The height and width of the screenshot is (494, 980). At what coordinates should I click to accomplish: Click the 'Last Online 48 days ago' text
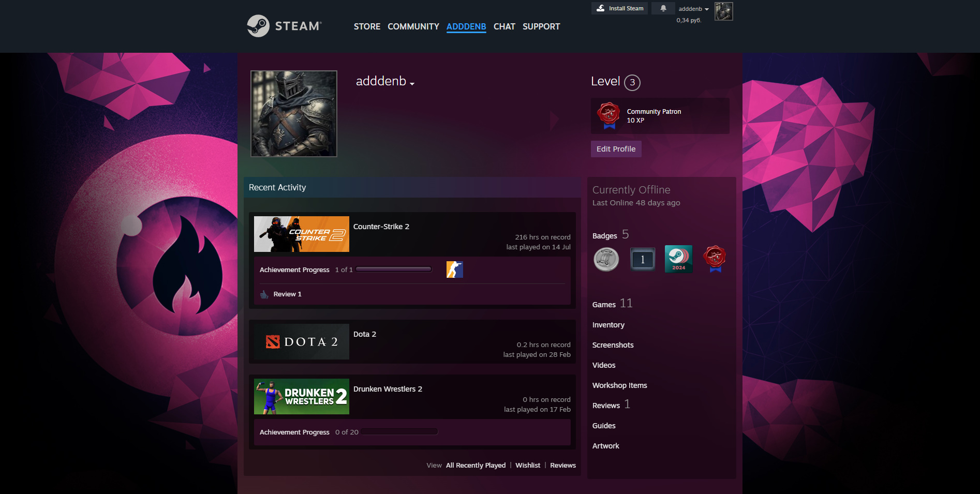[636, 203]
